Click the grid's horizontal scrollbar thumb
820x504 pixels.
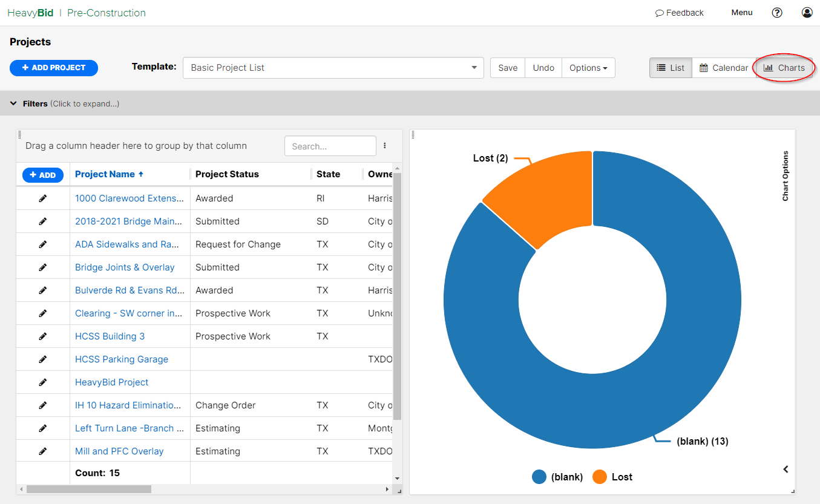click(x=89, y=489)
